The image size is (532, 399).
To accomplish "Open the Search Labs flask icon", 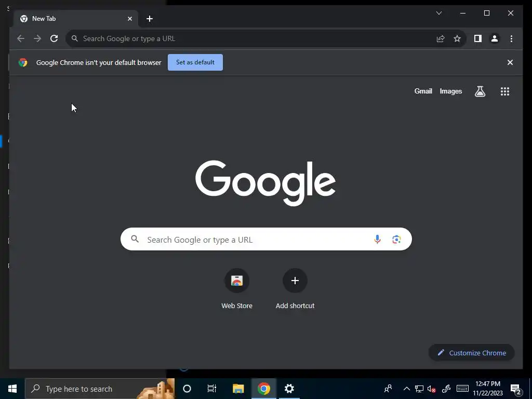I will click(480, 91).
